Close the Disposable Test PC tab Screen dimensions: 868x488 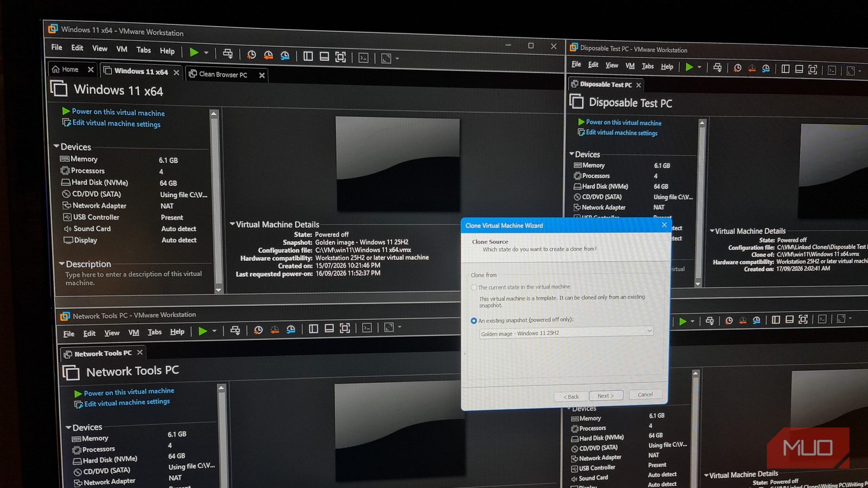coord(639,85)
